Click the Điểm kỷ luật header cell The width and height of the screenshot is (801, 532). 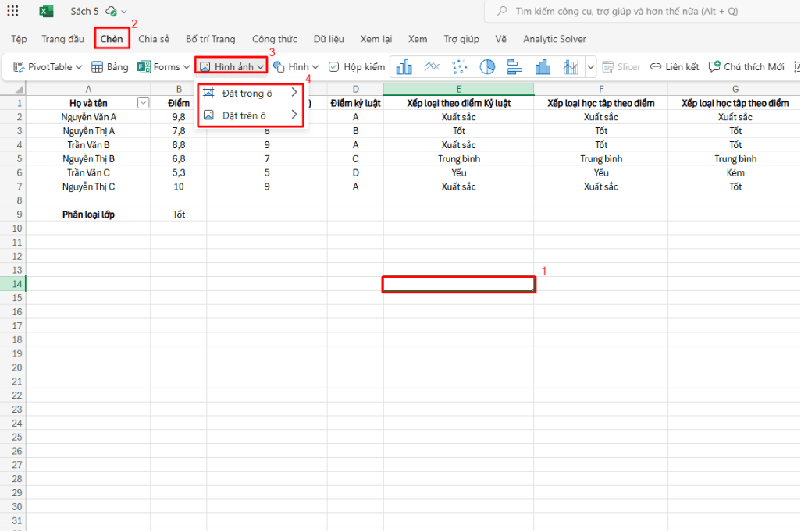click(355, 103)
